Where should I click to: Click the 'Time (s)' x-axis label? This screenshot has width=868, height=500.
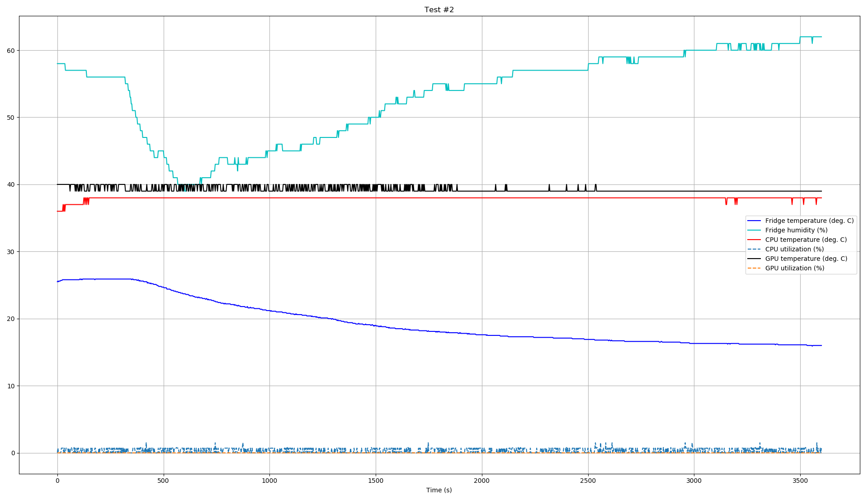coord(439,490)
